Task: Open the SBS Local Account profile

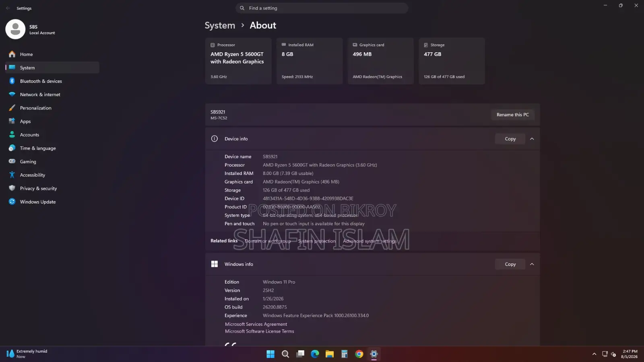Action: pos(31,29)
